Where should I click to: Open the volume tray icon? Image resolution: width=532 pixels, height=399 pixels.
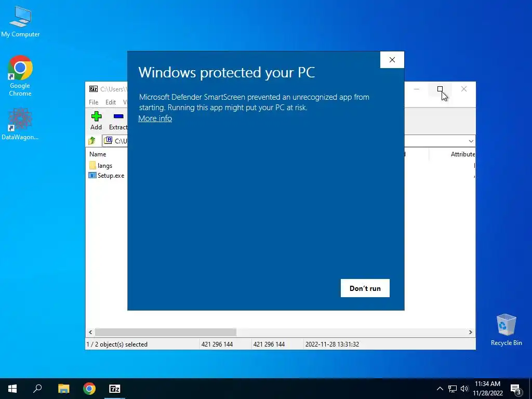click(464, 389)
